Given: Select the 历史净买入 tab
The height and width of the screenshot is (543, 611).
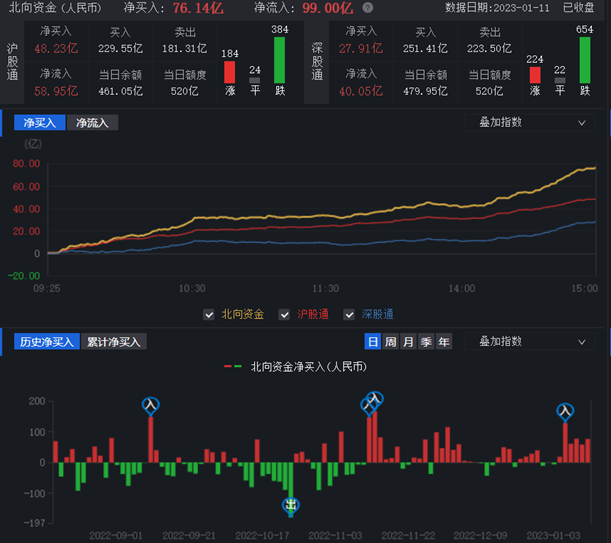Looking at the screenshot, I should pos(46,341).
